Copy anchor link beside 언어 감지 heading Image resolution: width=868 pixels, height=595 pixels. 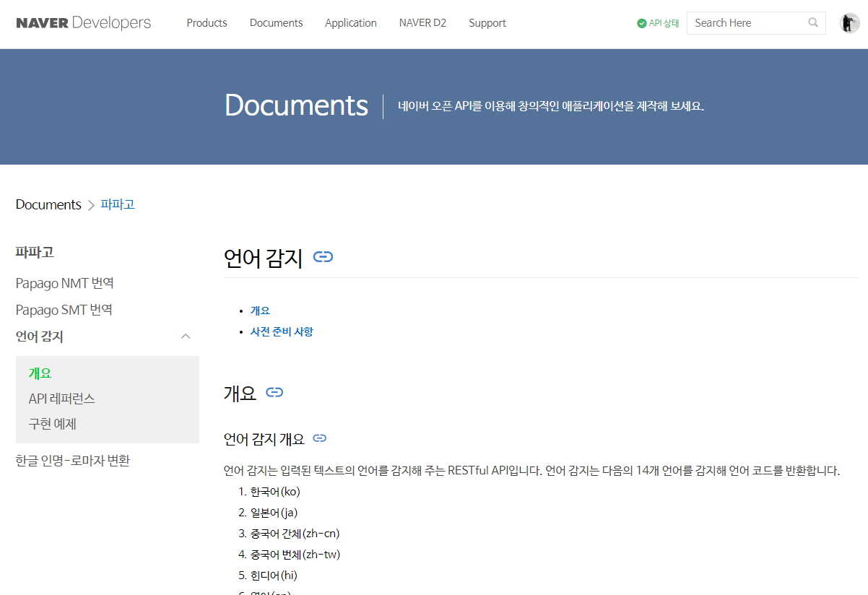point(323,257)
